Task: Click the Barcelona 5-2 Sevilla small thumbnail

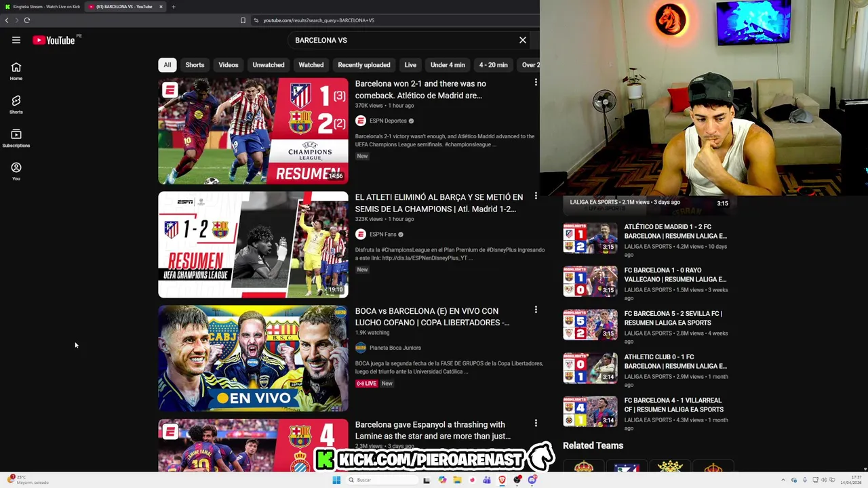Action: pos(590,325)
